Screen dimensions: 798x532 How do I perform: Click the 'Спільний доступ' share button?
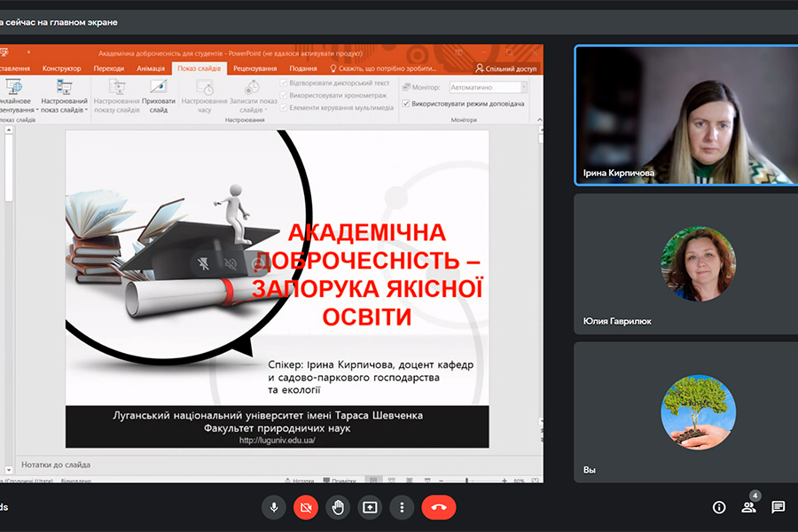506,68
